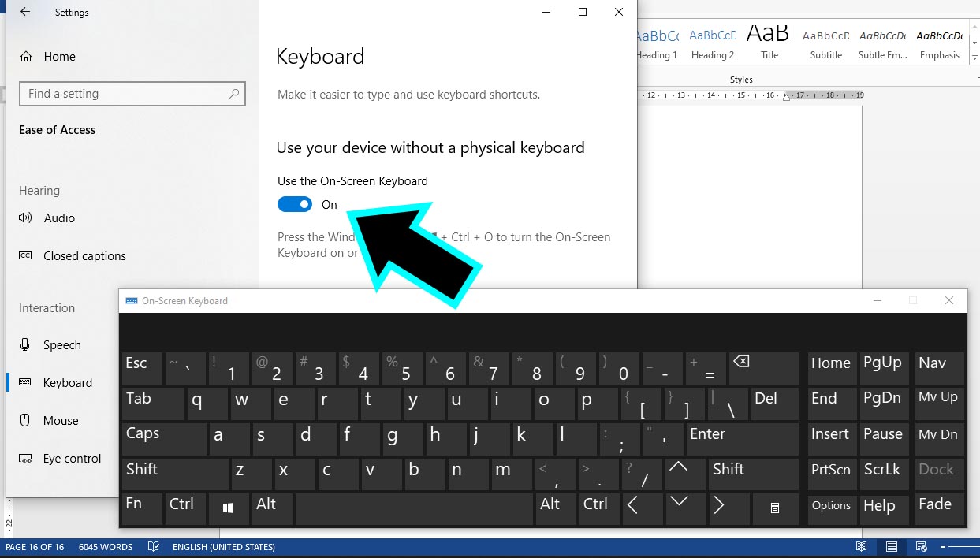Click Nav on the On-Screen Keyboard
Screen dimensions: 980x558
(x=940, y=368)
